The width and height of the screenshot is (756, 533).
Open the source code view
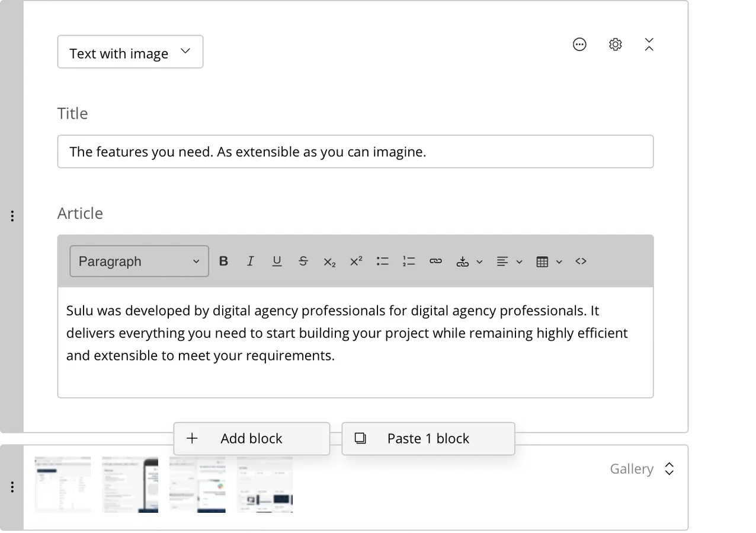[581, 261]
